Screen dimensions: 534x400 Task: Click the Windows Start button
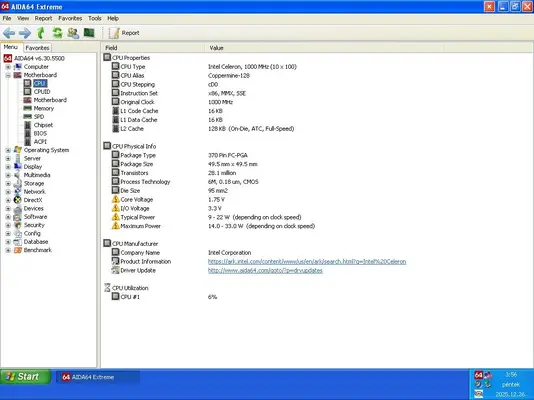click(x=26, y=377)
